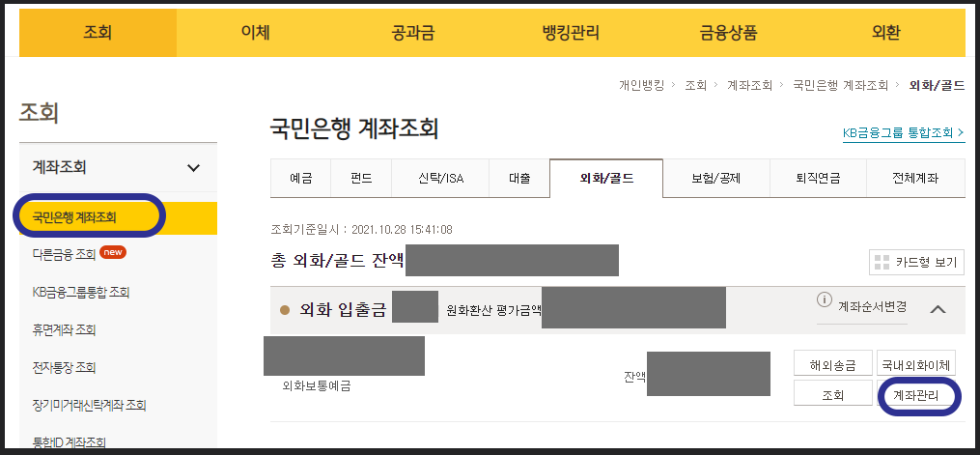Switch to the 전체계좌 tab
The height and width of the screenshot is (455, 980).
click(915, 178)
